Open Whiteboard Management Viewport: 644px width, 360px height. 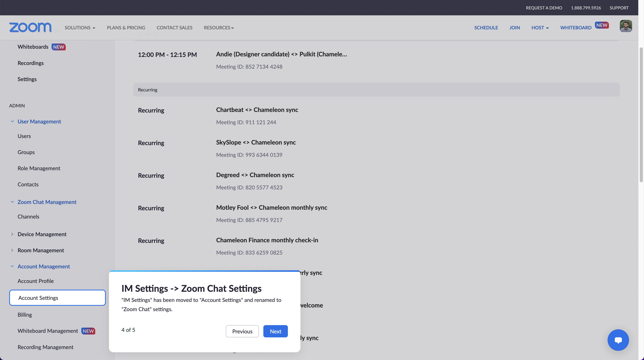(48, 331)
